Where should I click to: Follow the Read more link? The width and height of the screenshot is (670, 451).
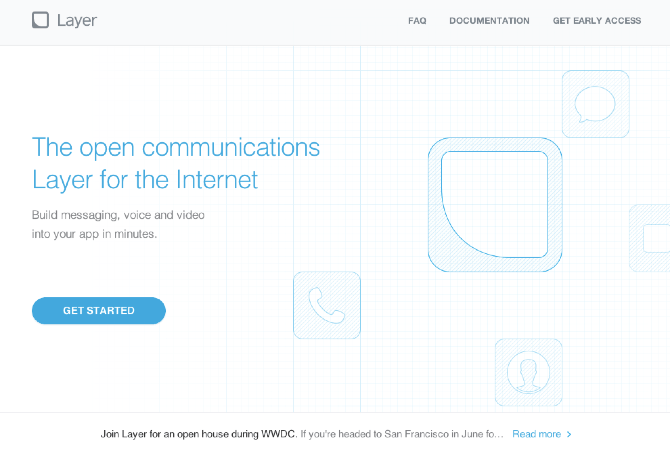coord(537,434)
